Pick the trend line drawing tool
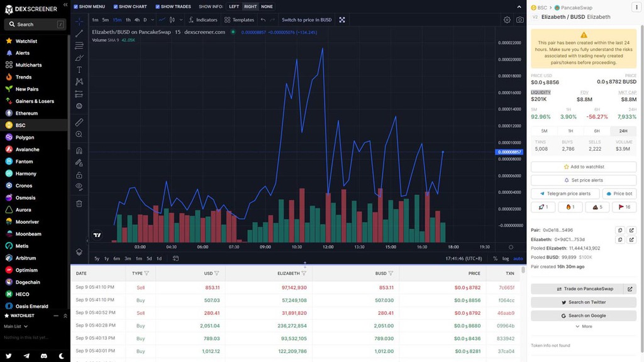The height and width of the screenshot is (362, 644). (x=79, y=34)
